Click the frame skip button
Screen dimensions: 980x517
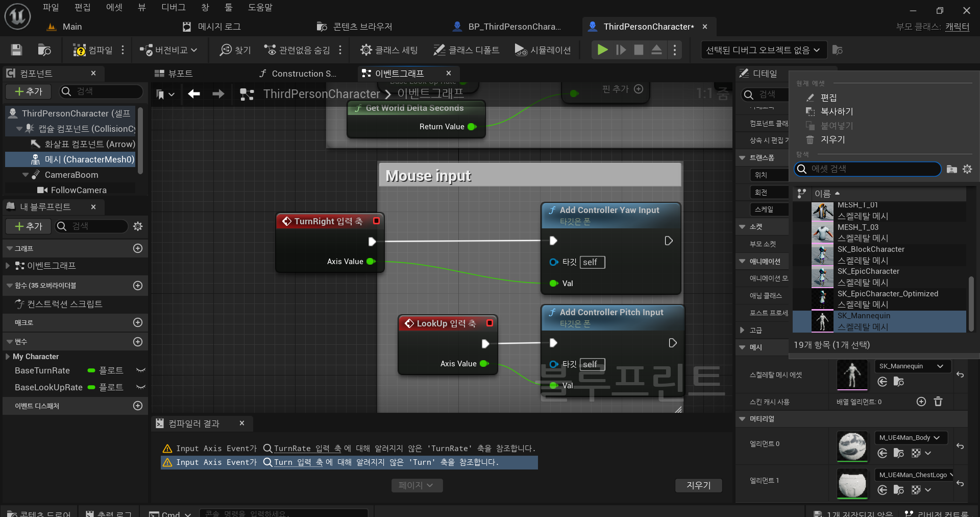click(x=621, y=50)
